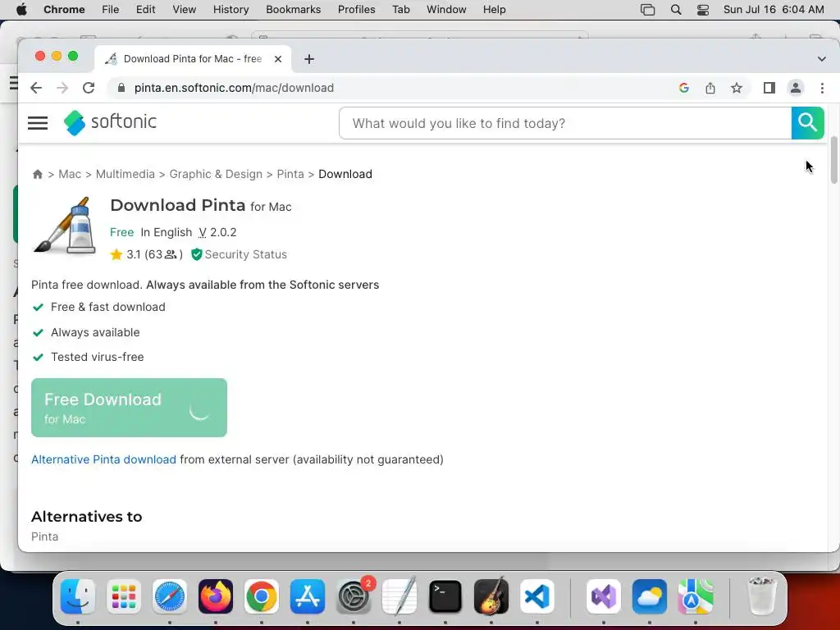840x630 pixels.
Task: Open Safari from the Dock
Action: click(x=170, y=596)
